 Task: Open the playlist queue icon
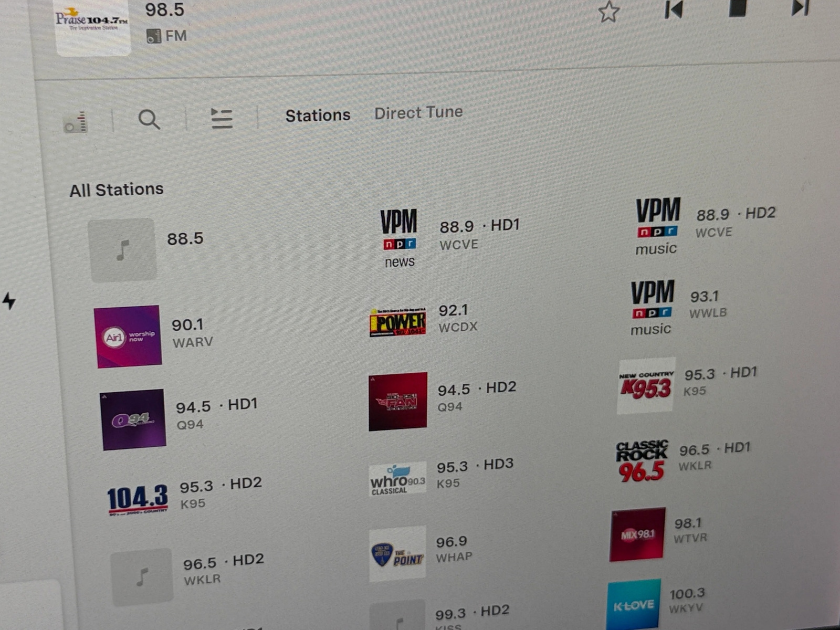click(x=221, y=118)
